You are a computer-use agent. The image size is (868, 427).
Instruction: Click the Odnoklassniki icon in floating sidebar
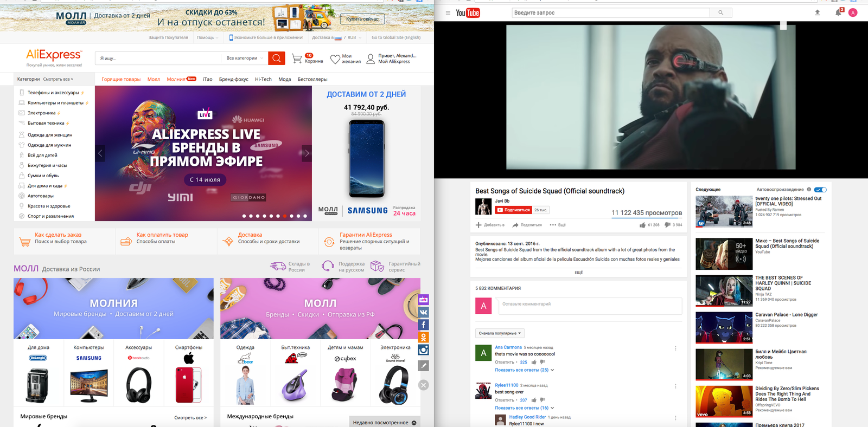click(424, 337)
